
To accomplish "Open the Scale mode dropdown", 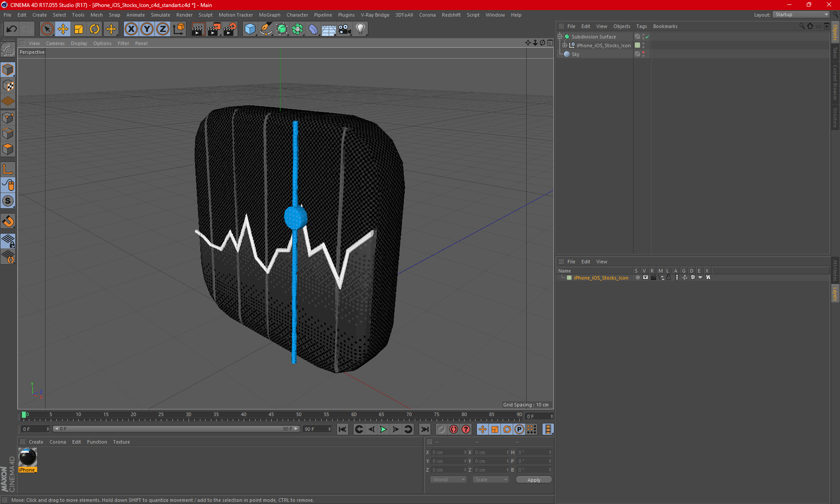I will (491, 479).
